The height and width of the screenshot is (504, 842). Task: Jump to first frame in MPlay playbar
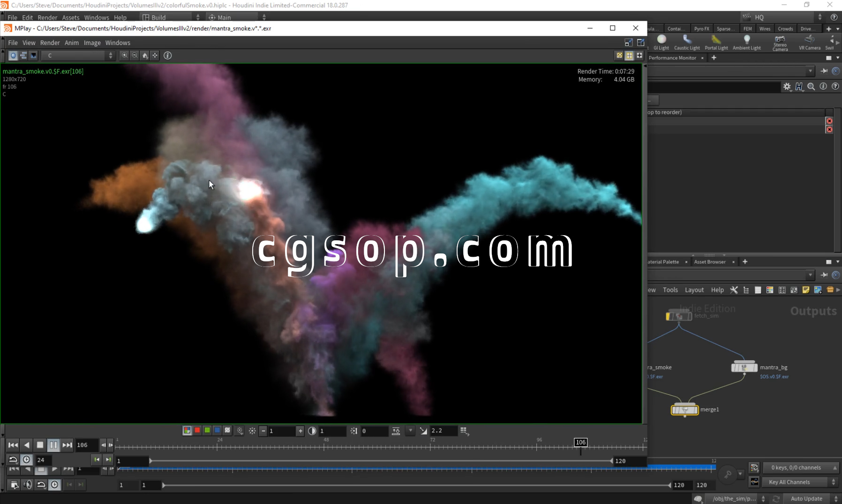coord(13,445)
